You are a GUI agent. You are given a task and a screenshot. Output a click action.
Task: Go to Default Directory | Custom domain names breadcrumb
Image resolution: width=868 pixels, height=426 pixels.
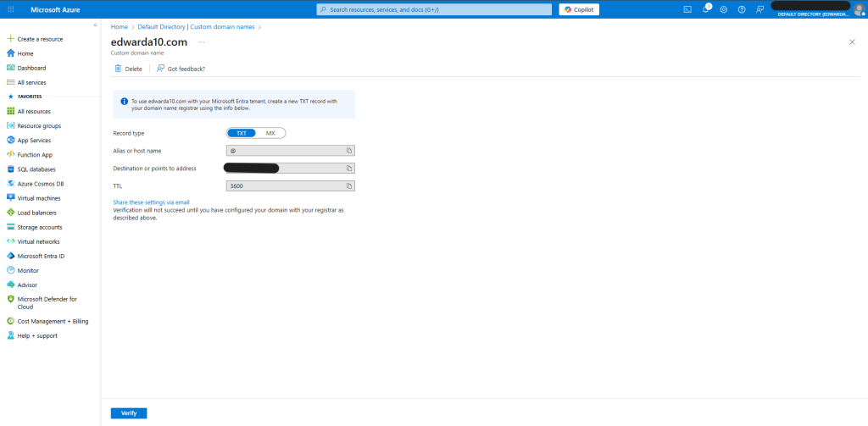[197, 26]
